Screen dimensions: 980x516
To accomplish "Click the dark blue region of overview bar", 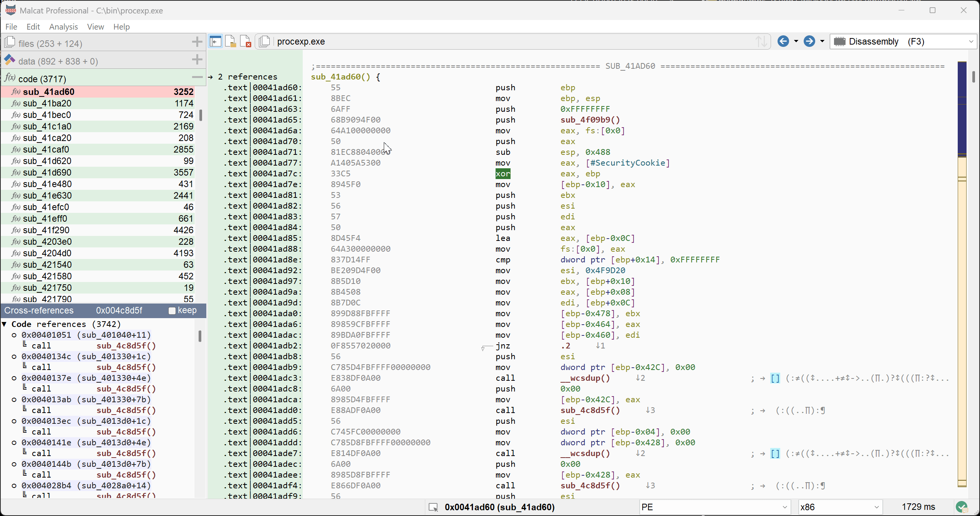I will point(962,108).
